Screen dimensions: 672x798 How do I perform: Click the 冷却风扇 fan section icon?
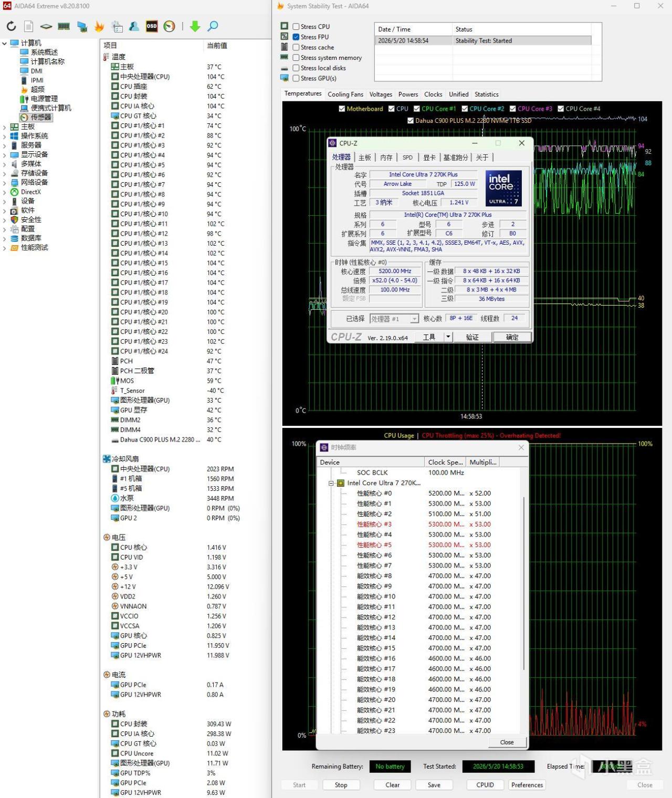tap(107, 459)
